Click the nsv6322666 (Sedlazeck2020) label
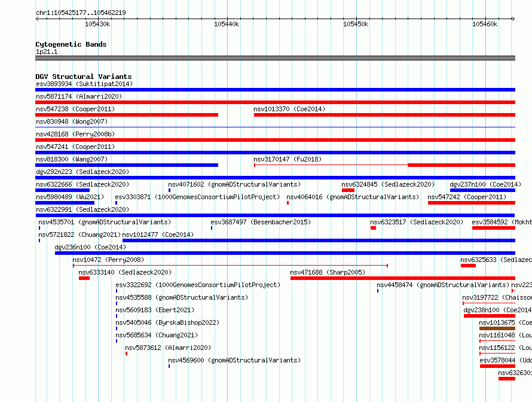532x402 pixels. point(82,184)
